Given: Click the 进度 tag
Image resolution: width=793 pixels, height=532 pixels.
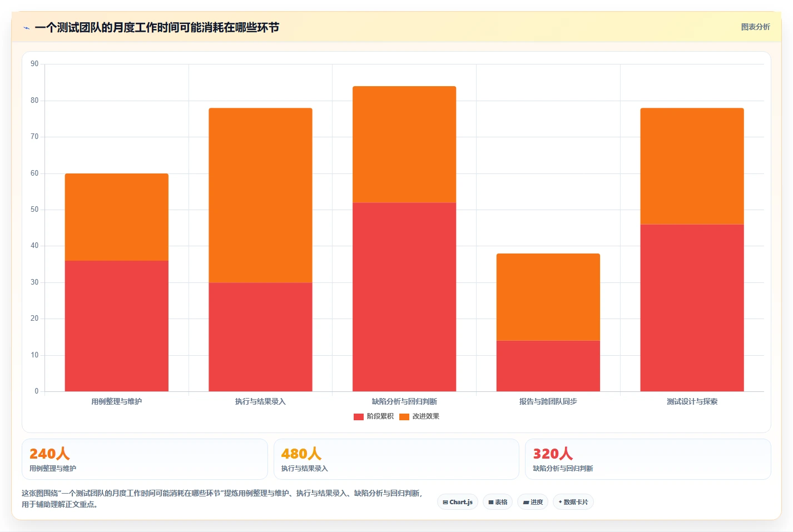Looking at the screenshot, I should [x=533, y=502].
